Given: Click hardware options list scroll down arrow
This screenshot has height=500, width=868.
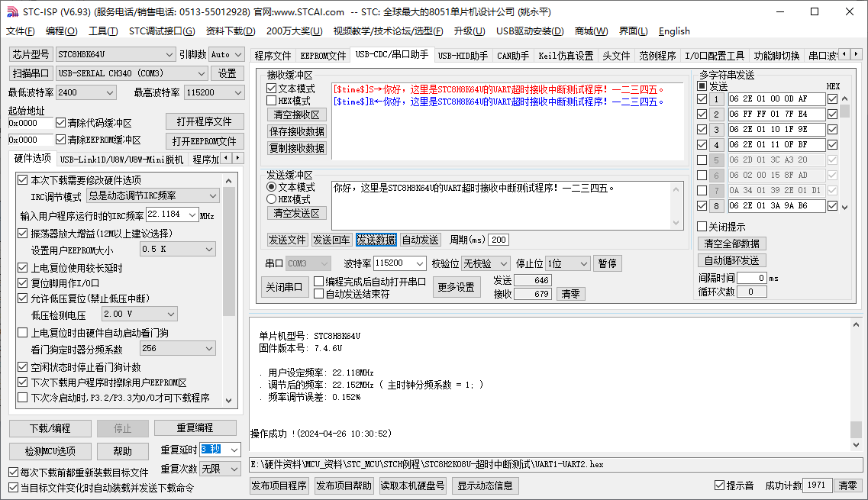Looking at the screenshot, I should [228, 400].
